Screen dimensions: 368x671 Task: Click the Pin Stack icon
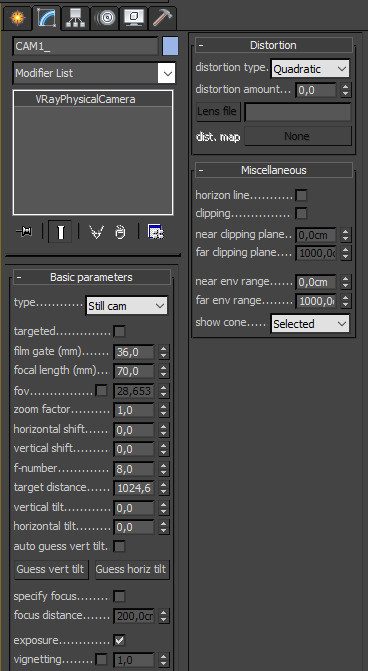click(x=24, y=232)
